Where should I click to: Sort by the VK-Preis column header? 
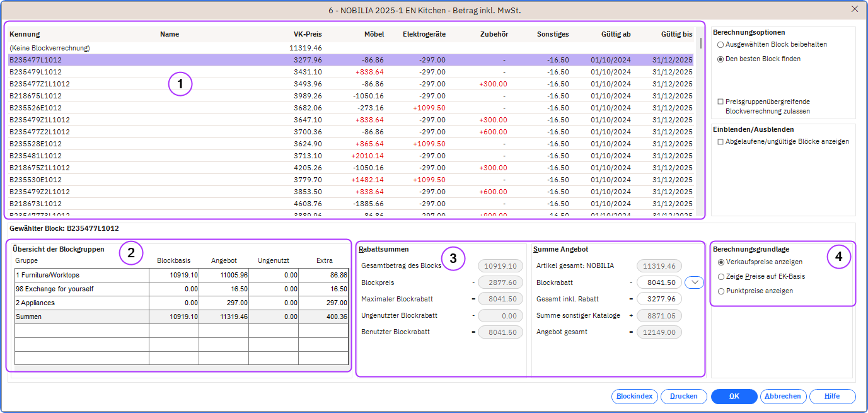point(307,34)
